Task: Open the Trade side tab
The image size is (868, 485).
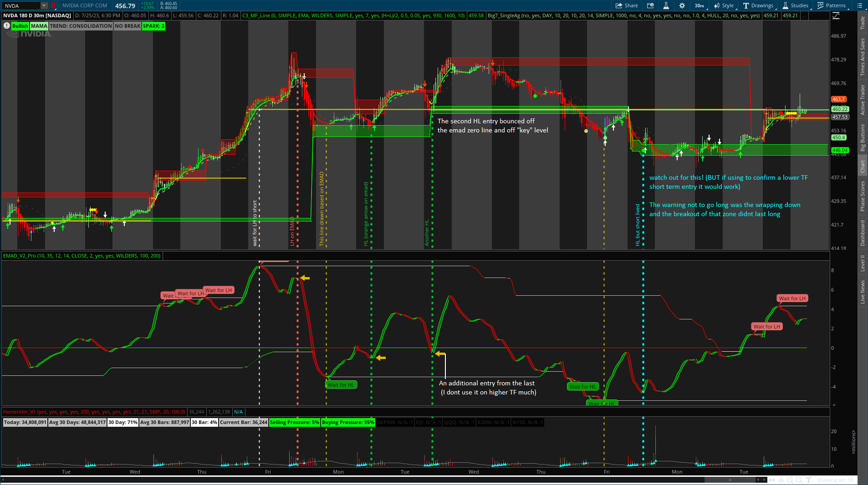Action: coord(863,23)
